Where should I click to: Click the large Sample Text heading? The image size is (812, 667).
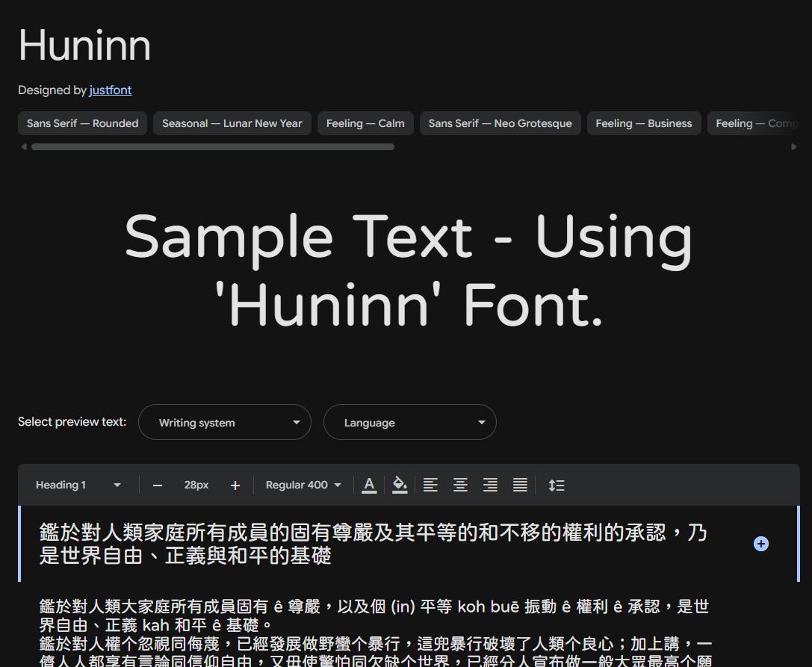409,270
